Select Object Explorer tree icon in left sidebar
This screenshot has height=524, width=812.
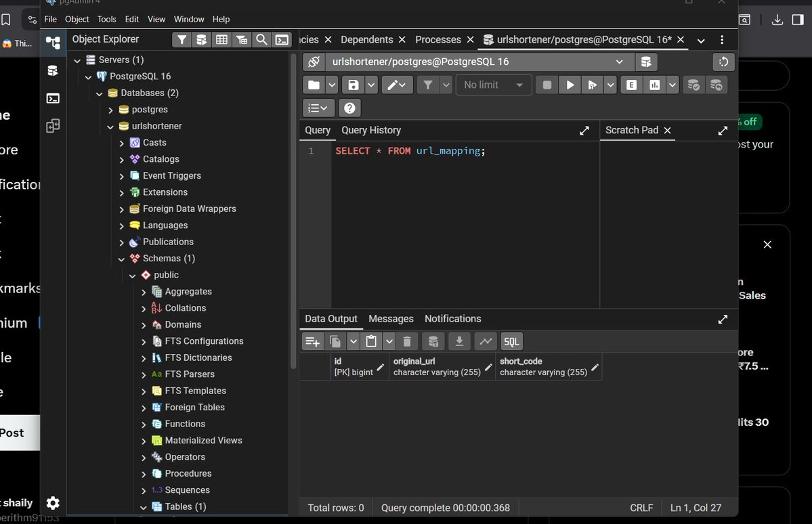pyautogui.click(x=53, y=42)
